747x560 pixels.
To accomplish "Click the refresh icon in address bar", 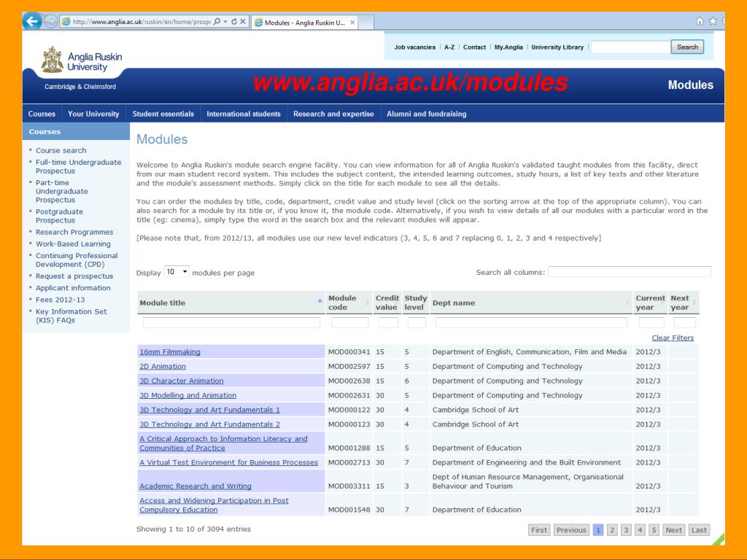I will click(234, 21).
